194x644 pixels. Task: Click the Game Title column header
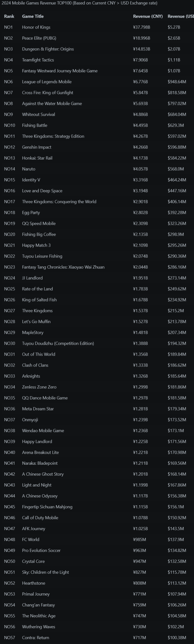pos(33,16)
